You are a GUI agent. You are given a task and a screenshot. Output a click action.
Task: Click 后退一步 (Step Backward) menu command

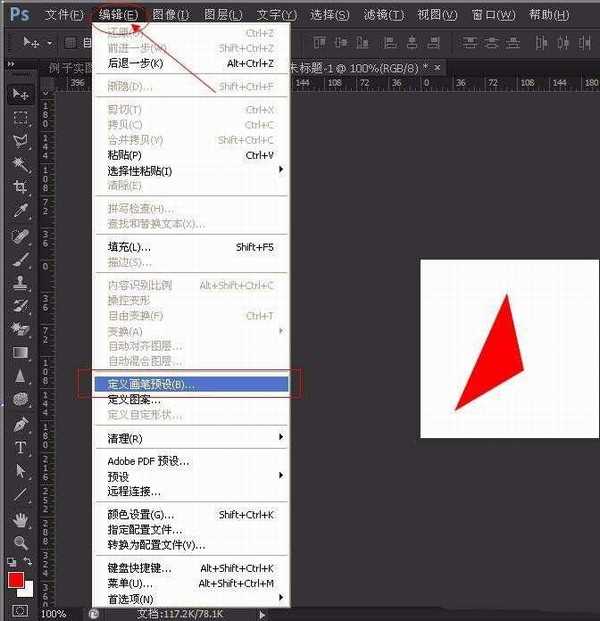[135, 63]
